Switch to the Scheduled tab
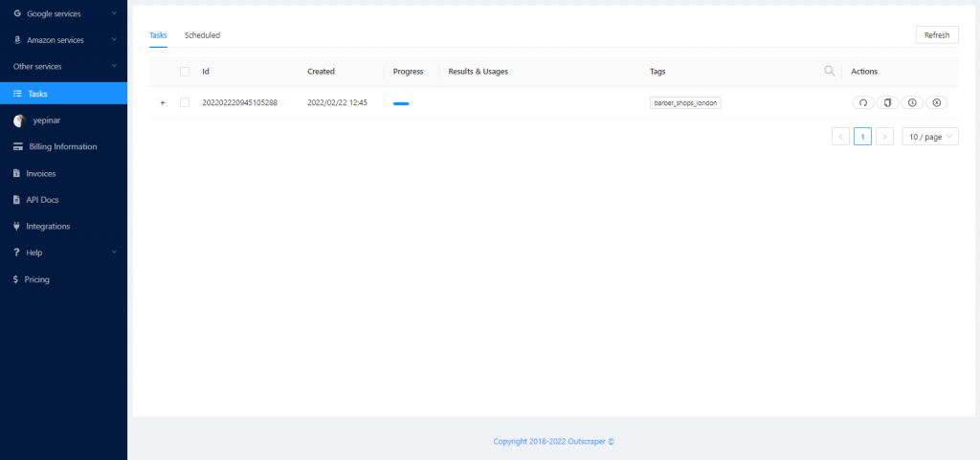Screen dimensions: 980x460 (202, 35)
